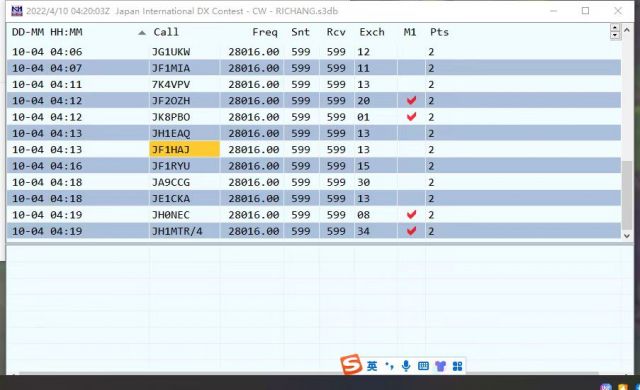Sort the log by Freq column
640x390 pixels.
264,32
